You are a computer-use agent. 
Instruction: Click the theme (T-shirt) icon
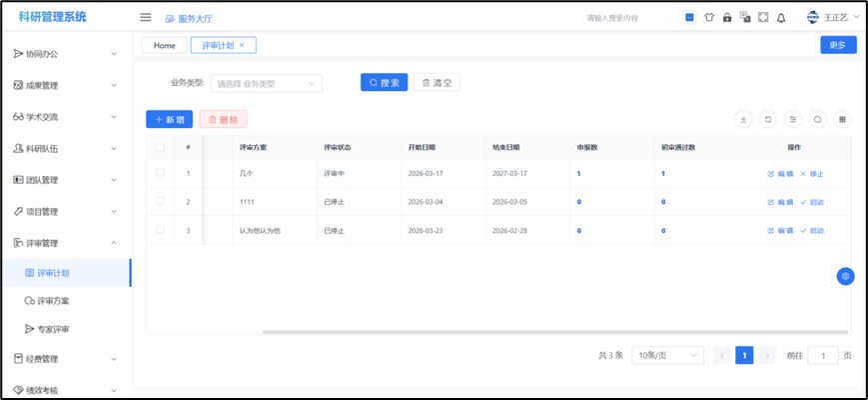[709, 17]
